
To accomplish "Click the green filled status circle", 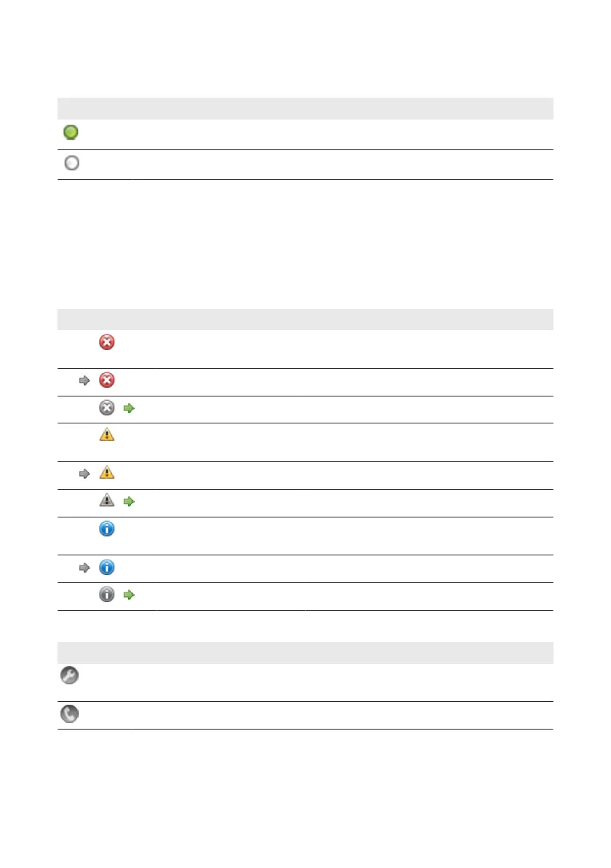I will click(71, 133).
